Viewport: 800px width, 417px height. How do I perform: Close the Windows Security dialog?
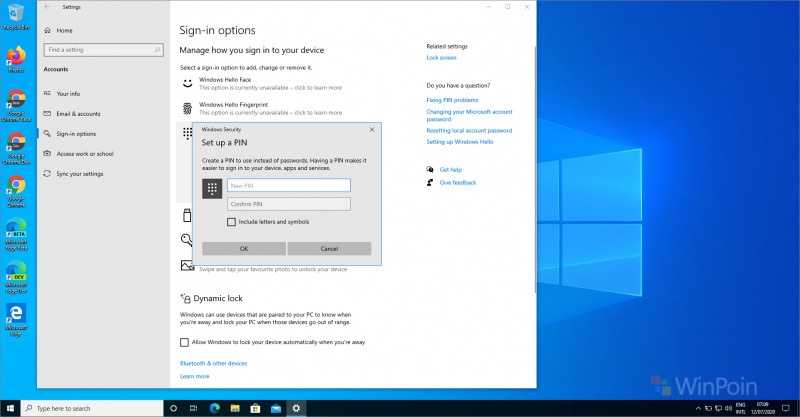click(372, 130)
